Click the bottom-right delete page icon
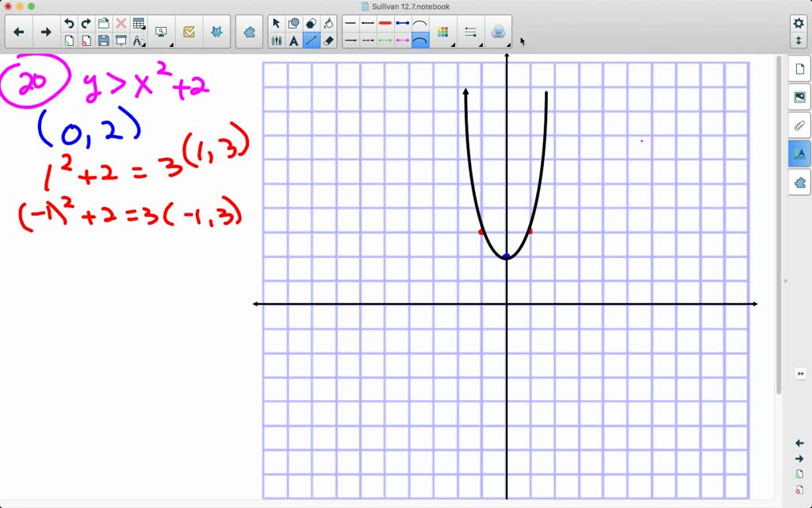 799,490
